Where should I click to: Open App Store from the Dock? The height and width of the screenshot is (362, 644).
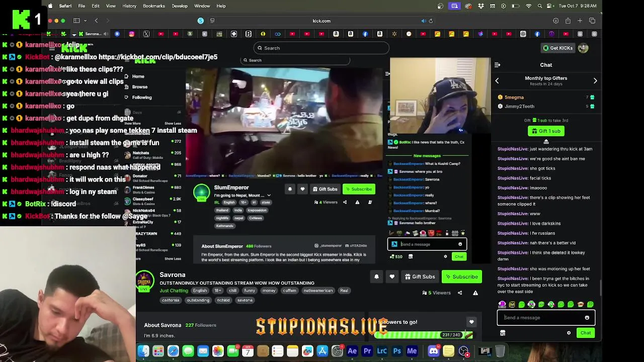coord(323,351)
